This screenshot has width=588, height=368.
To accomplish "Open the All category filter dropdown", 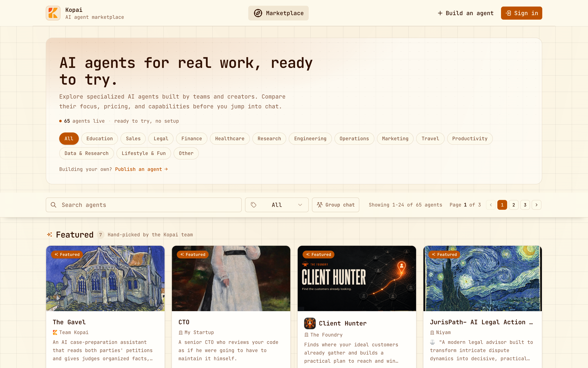I will click(277, 205).
